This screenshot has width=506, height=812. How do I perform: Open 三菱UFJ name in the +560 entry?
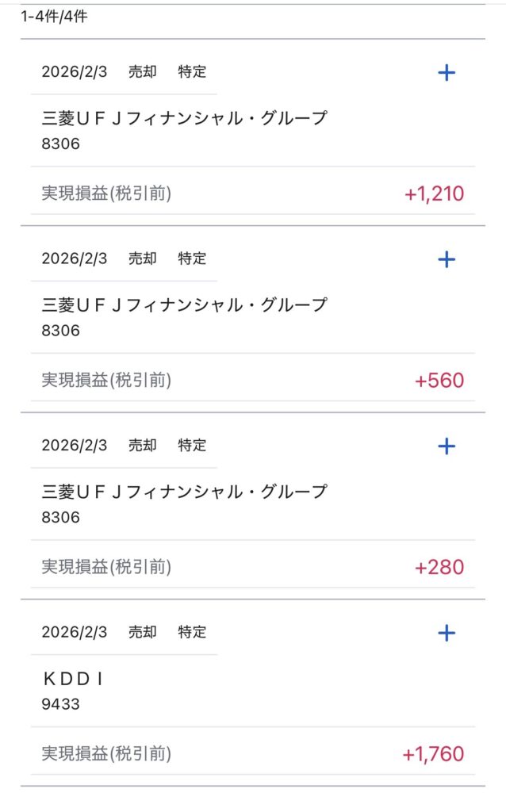click(184, 305)
